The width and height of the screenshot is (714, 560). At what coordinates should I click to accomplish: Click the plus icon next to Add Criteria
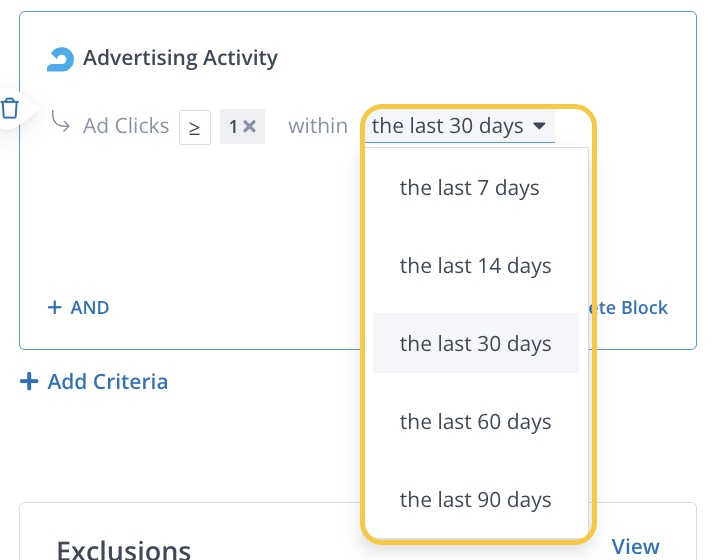click(x=30, y=381)
